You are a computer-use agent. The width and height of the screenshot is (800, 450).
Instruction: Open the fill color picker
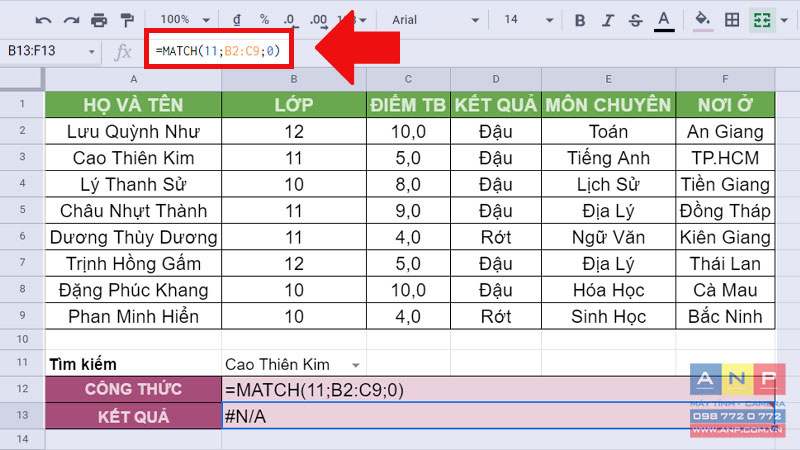click(x=703, y=21)
